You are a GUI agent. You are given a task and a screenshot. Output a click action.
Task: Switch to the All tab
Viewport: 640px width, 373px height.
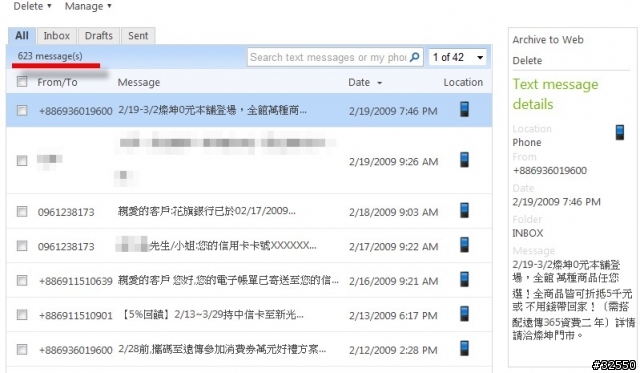(x=22, y=36)
